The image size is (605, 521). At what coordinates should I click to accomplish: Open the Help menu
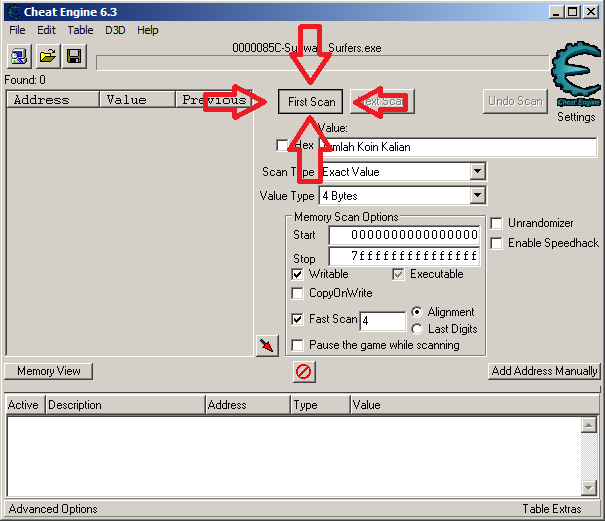(148, 30)
